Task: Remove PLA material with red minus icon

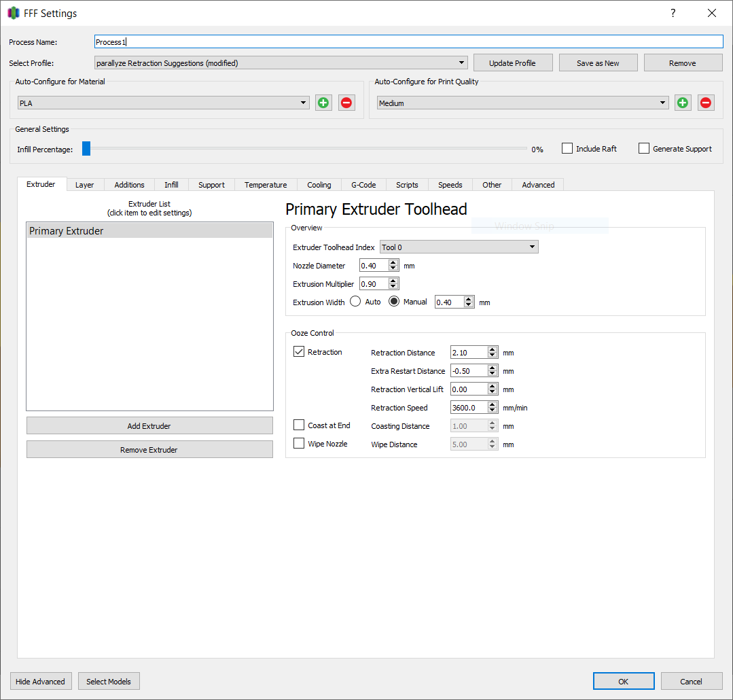Action: point(346,103)
